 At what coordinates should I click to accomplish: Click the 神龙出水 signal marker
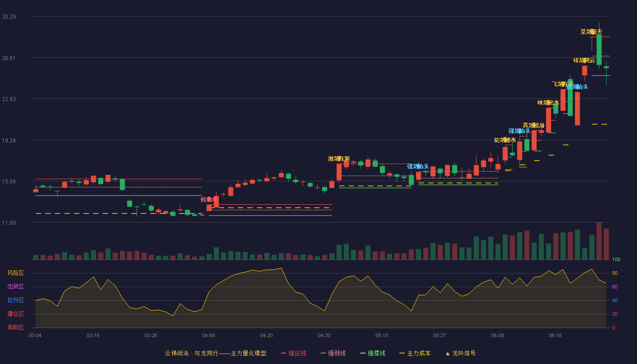point(548,102)
